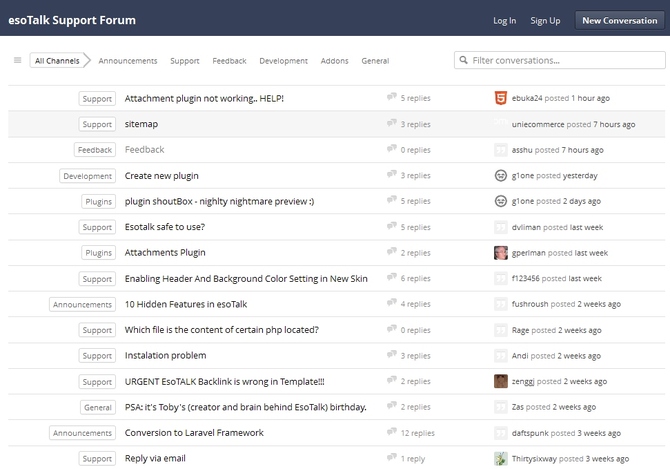
Task: Switch to Support channel tab
Action: point(185,61)
